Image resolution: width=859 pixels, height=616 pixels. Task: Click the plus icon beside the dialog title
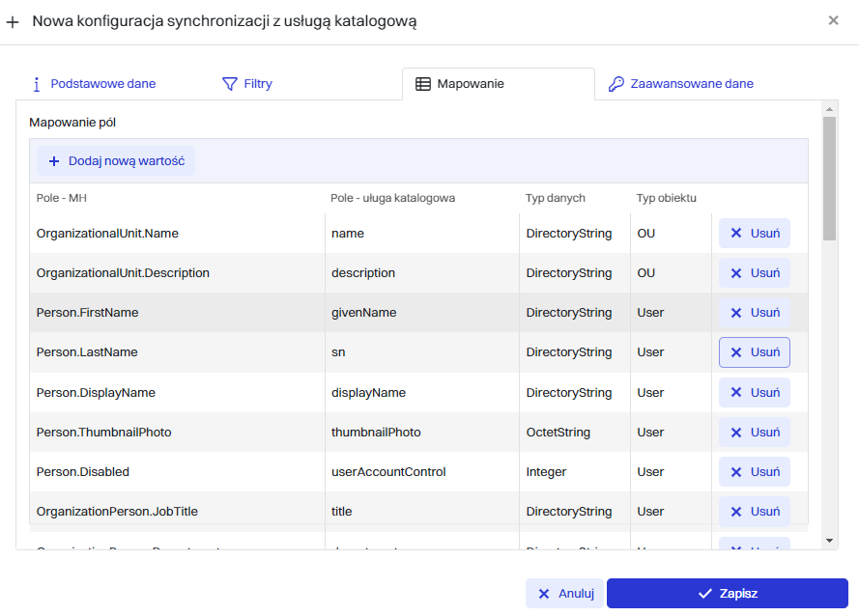pyautogui.click(x=13, y=21)
